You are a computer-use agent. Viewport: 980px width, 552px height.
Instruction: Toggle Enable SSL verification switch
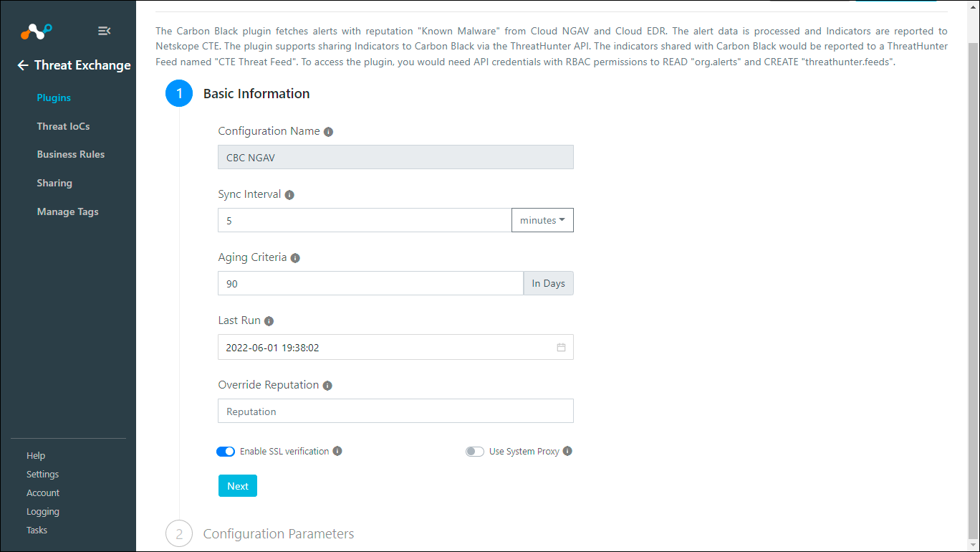point(226,452)
